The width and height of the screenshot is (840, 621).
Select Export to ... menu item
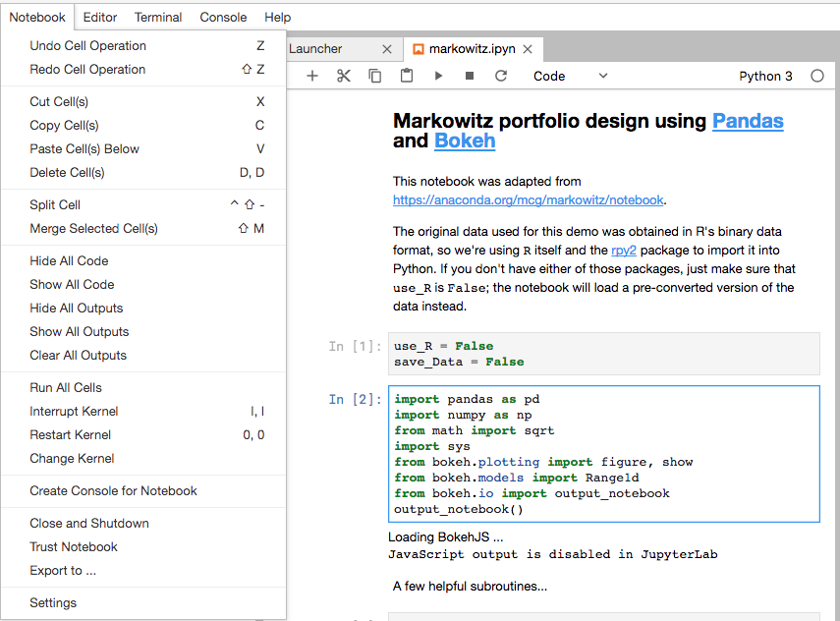pyautogui.click(x=63, y=570)
